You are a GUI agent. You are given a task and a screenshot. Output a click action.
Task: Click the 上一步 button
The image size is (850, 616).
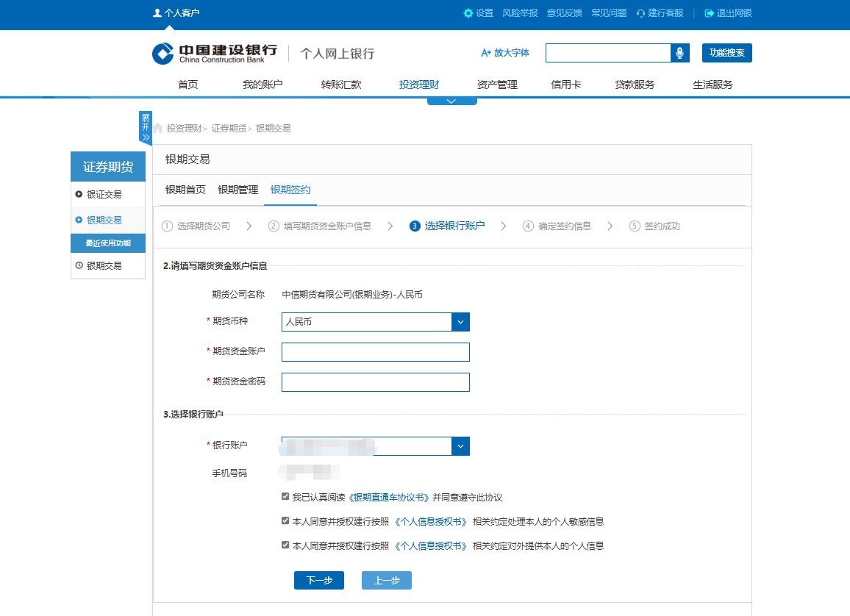[x=387, y=580]
